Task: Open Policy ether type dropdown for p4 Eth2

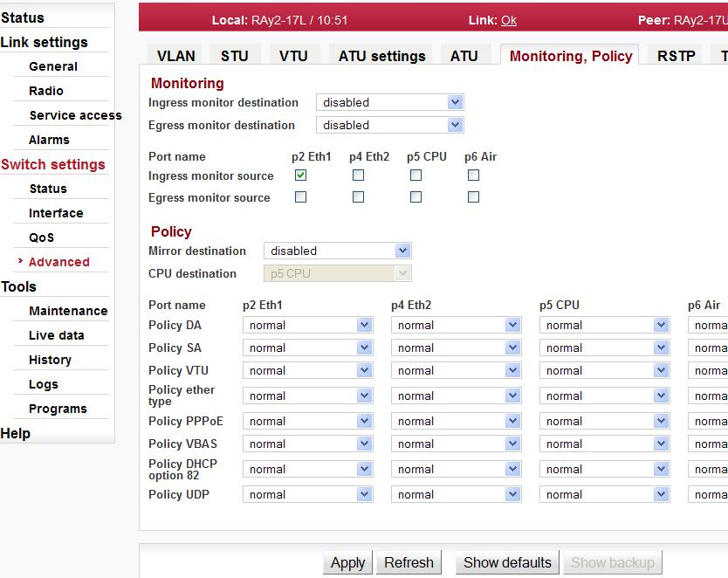Action: click(x=456, y=396)
